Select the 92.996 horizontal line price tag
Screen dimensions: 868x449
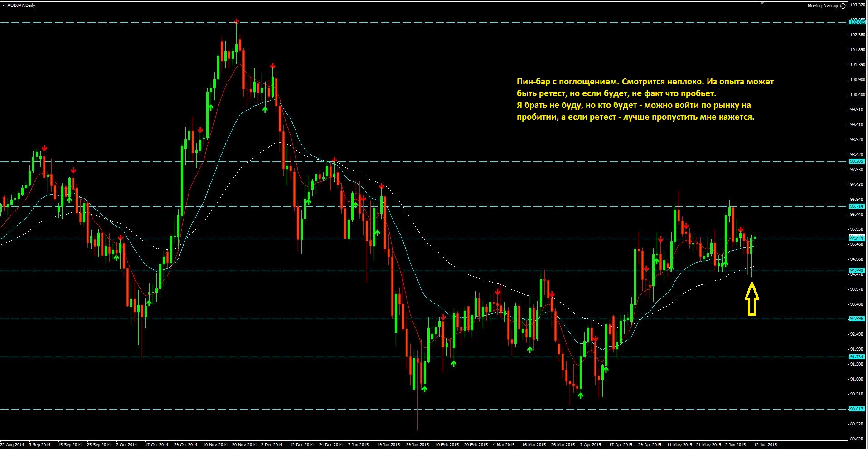(x=857, y=319)
